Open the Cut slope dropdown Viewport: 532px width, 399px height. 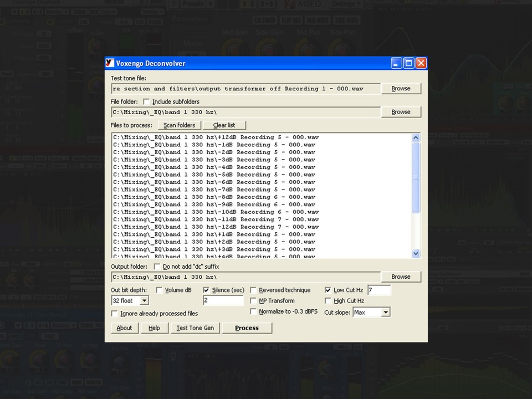tap(386, 312)
